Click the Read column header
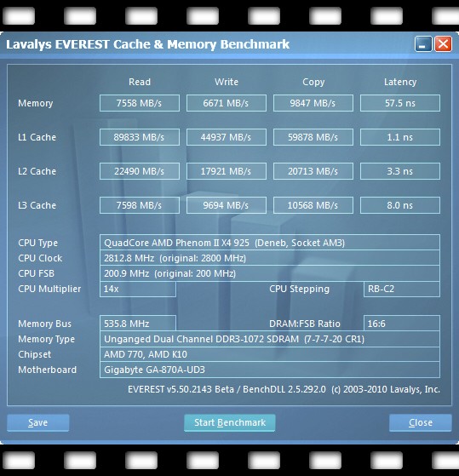Viewport: 459px width, 476px height. [x=140, y=82]
